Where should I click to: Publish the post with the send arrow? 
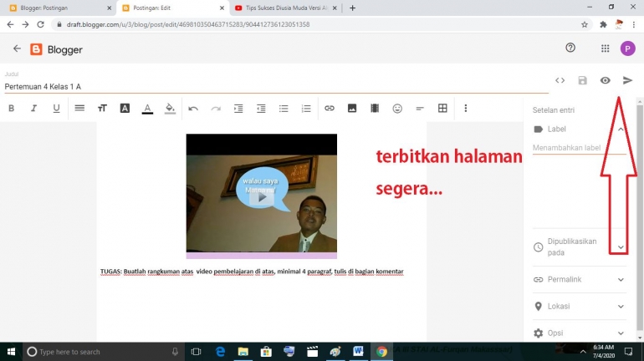(x=627, y=80)
